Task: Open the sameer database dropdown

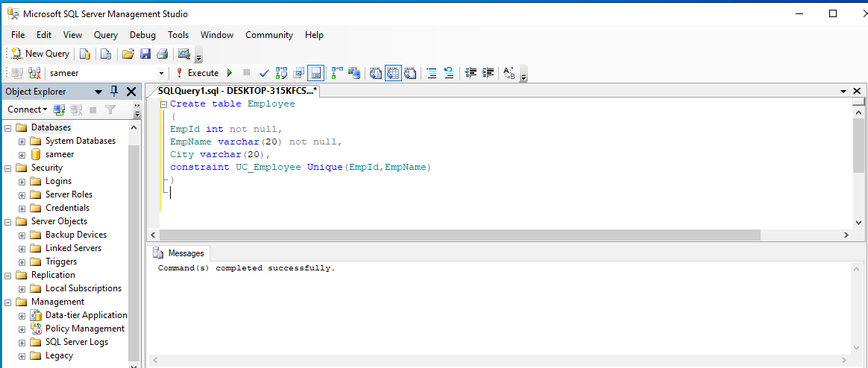Action: tap(162, 73)
